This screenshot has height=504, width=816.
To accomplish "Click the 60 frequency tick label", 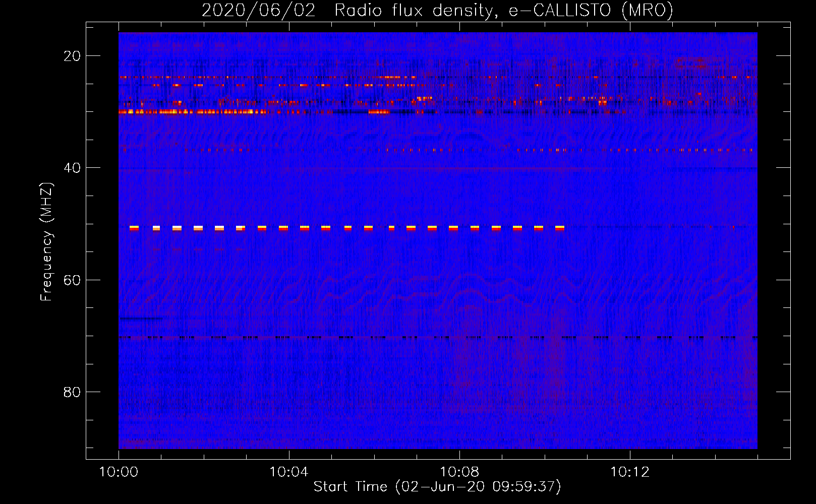I will pyautogui.click(x=72, y=280).
